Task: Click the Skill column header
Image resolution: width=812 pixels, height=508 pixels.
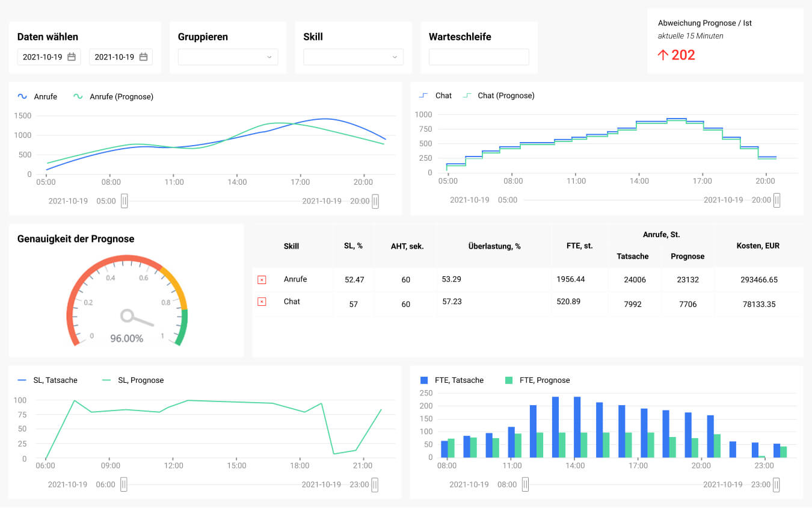Action: [x=291, y=246]
